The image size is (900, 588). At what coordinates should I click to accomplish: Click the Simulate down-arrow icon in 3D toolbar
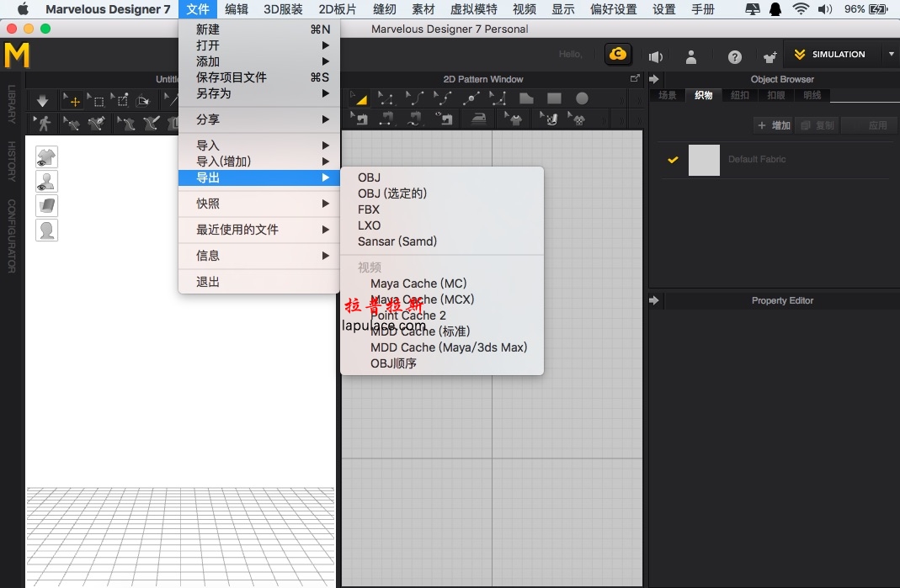coord(42,101)
